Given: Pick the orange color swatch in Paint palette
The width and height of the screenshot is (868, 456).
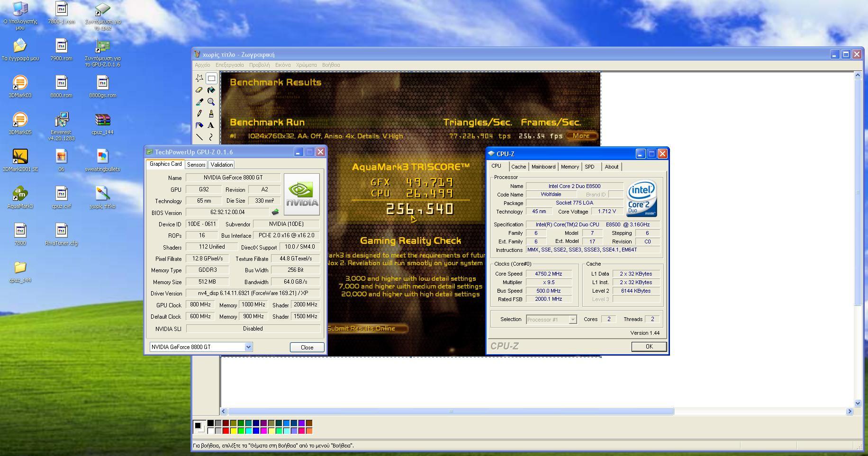Looking at the screenshot, I should pyautogui.click(x=309, y=431).
